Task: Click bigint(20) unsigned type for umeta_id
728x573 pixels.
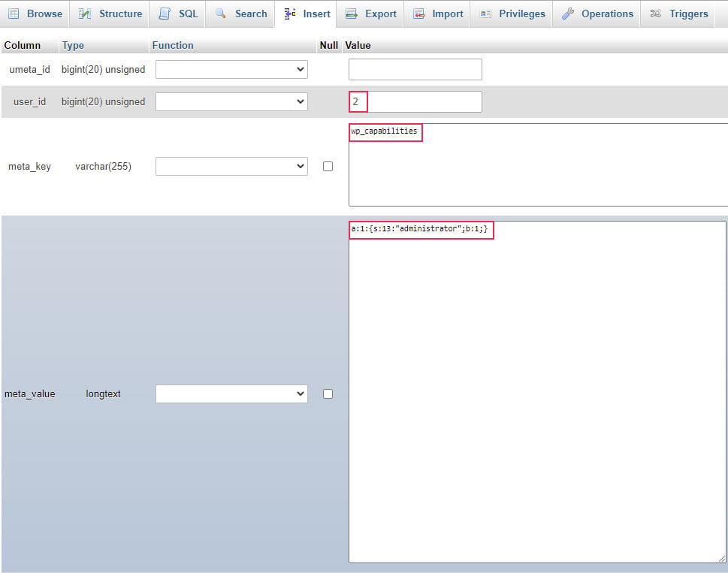Action: (x=103, y=69)
